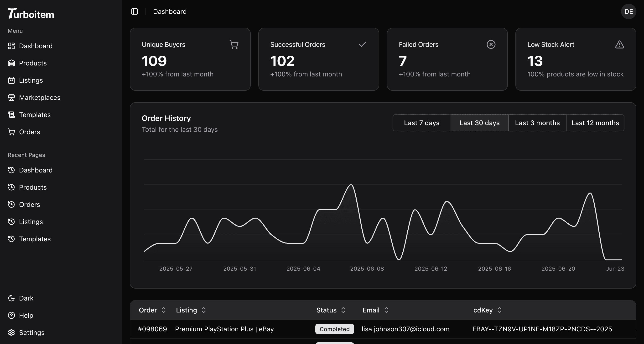This screenshot has height=344, width=644.
Task: Open the Marketplaces section
Action: [40, 98]
